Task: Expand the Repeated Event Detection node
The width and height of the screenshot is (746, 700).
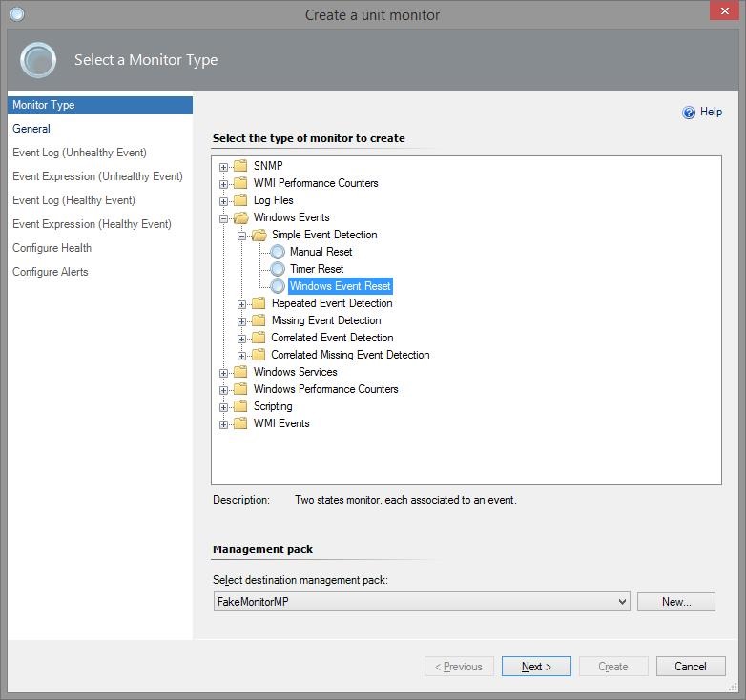Action: [242, 303]
